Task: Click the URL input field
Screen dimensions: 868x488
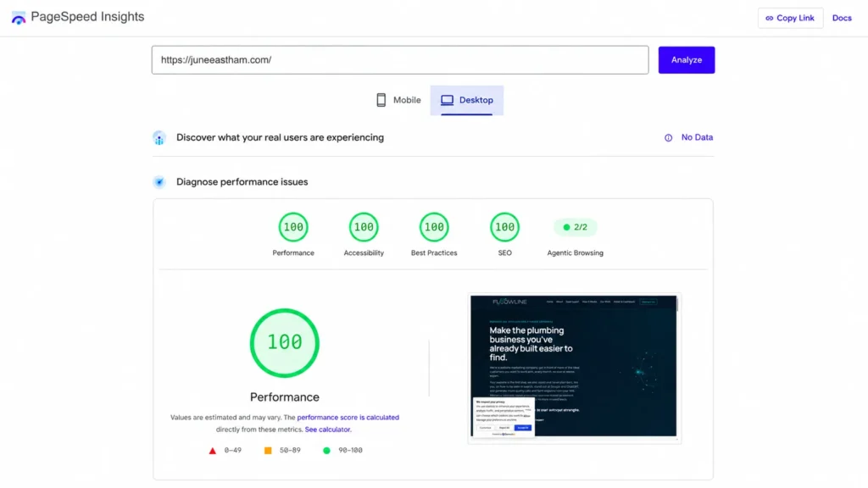Action: coord(400,60)
